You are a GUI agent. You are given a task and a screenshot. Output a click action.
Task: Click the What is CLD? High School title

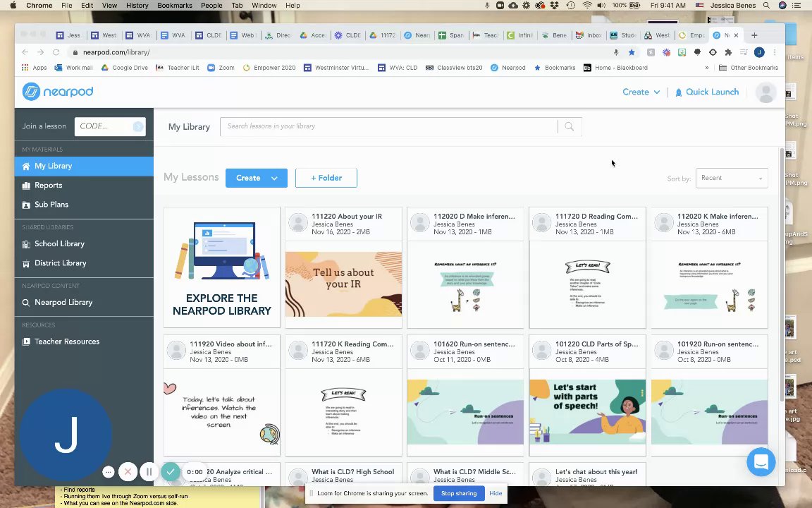[x=352, y=472]
